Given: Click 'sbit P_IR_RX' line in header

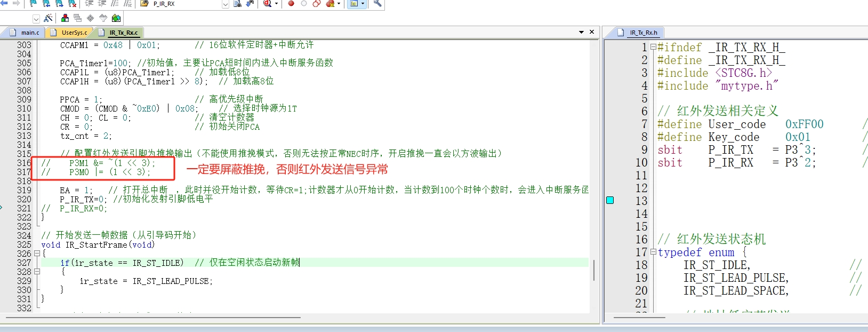Looking at the screenshot, I should [736, 162].
